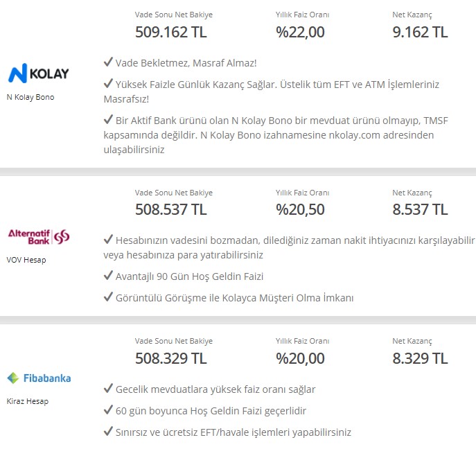Image resolution: width=476 pixels, height=449 pixels.
Task: Open N Kolay Bono product name
Action: 30,97
